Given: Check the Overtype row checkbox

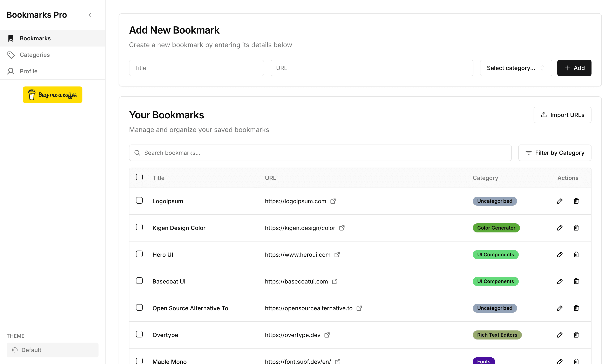Looking at the screenshot, I should click(x=139, y=334).
